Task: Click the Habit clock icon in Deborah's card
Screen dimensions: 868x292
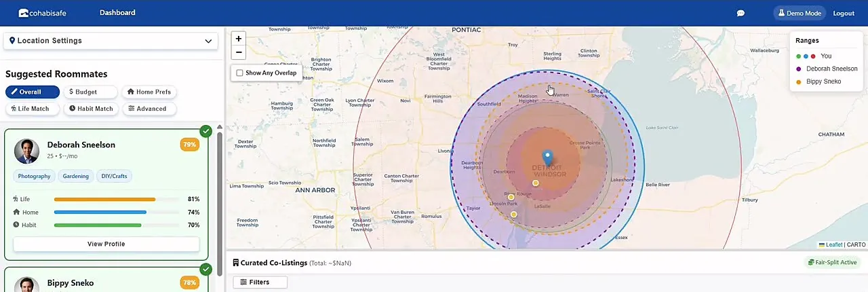Action: 16,225
